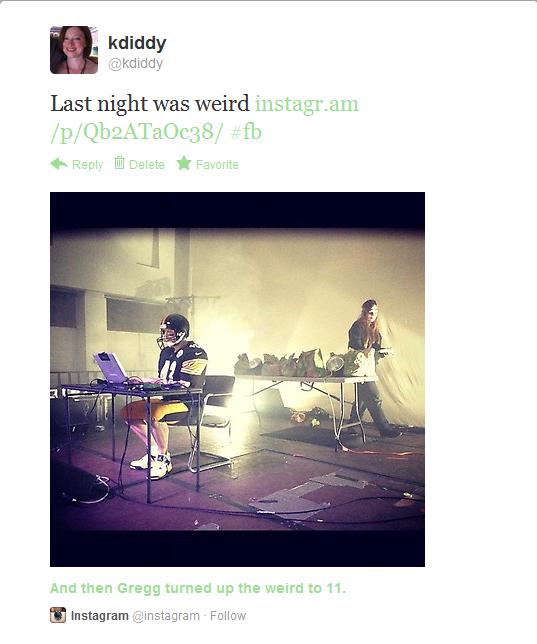Click the football player in the photo
Viewport: 537px width, 644px height.
tap(168, 396)
